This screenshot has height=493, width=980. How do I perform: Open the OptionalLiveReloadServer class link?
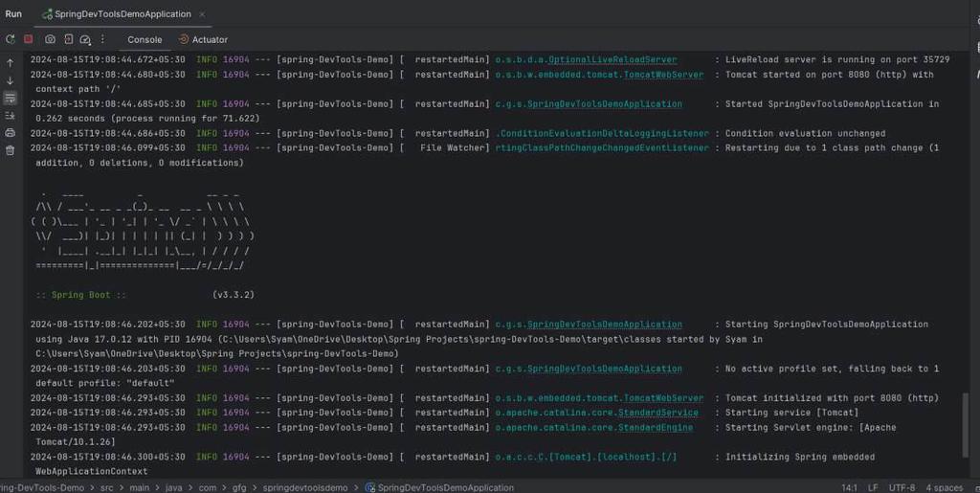click(612, 59)
